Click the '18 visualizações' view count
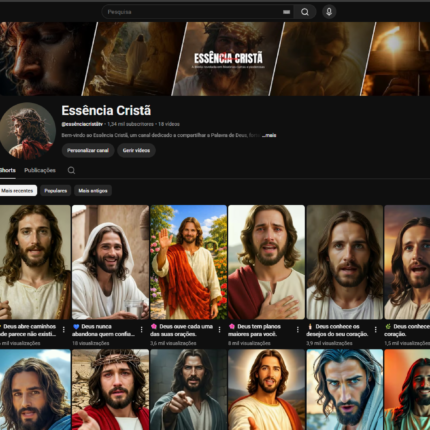The height and width of the screenshot is (430, 430). click(x=91, y=343)
